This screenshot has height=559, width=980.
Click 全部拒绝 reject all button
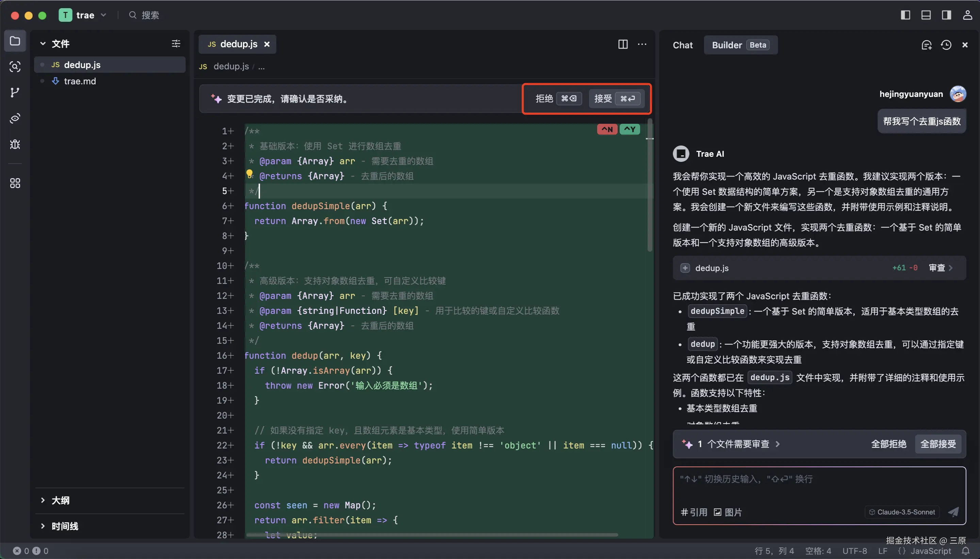888,444
